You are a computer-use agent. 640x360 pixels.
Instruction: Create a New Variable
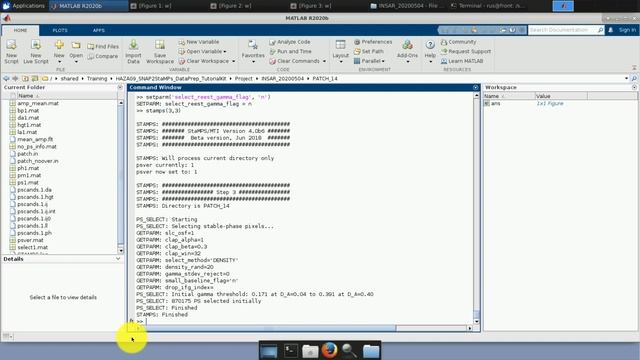199,42
